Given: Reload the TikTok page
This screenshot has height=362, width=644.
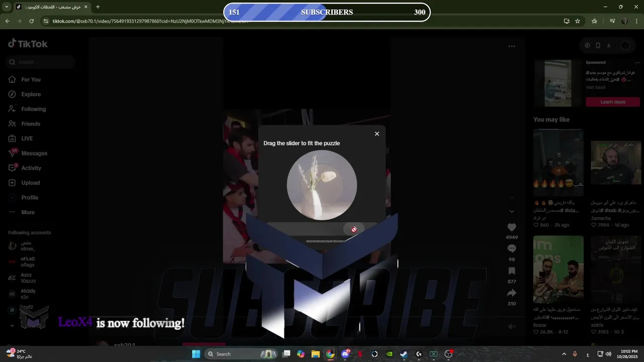Looking at the screenshot, I should pyautogui.click(x=31, y=21).
